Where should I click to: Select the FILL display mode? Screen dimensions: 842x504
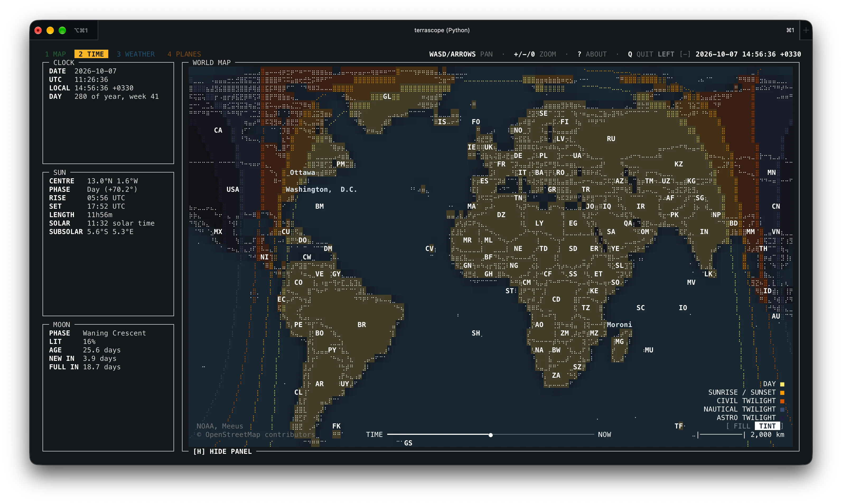click(742, 426)
